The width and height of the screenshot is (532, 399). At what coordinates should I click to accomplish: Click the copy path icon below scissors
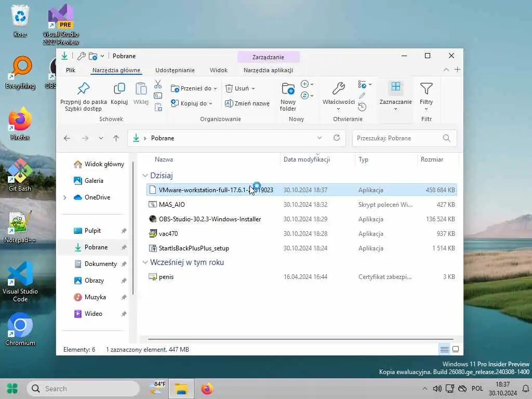point(158,96)
